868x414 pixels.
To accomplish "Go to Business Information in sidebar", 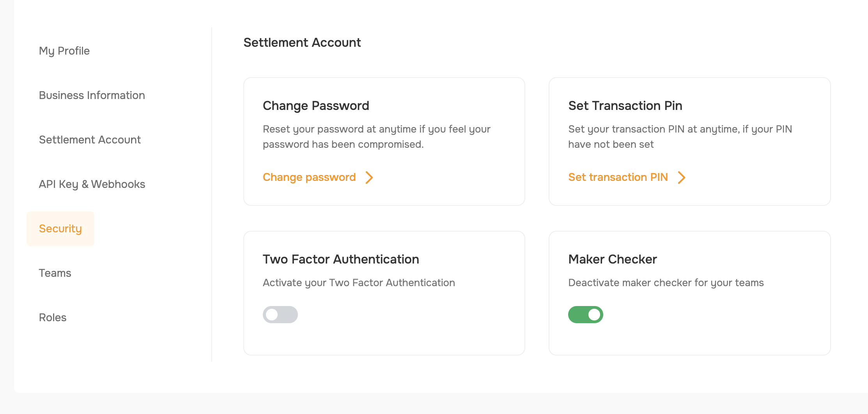I will coord(92,95).
